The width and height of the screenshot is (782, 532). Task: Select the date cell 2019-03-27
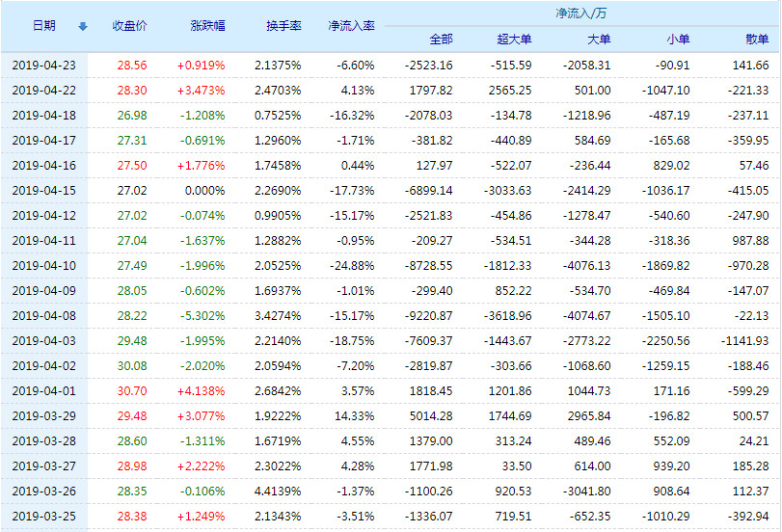[44, 466]
